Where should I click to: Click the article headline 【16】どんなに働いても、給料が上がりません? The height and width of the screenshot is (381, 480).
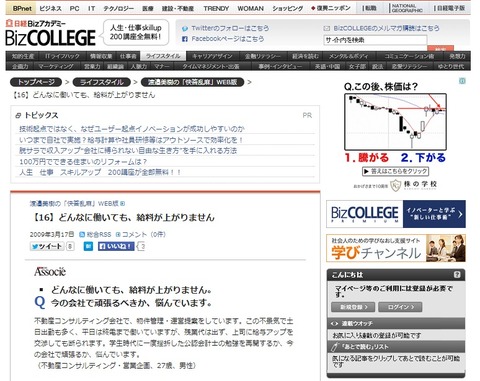coord(123,218)
